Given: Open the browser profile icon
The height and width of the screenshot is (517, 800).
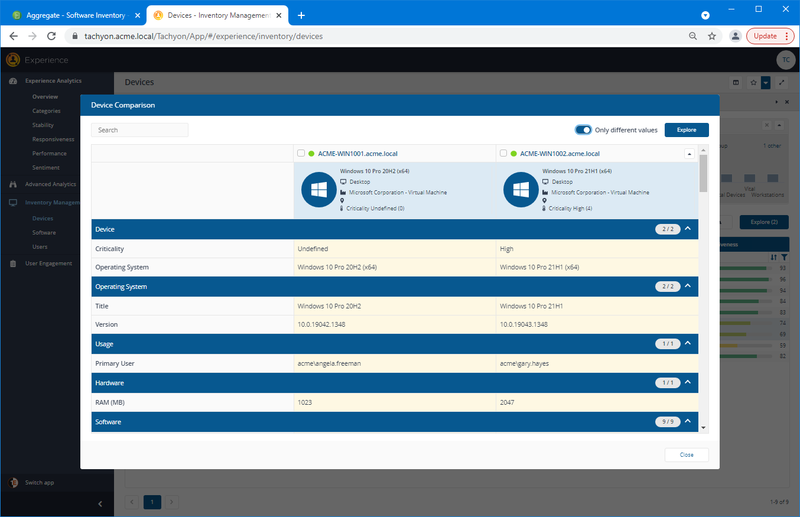Looking at the screenshot, I should 735,36.
